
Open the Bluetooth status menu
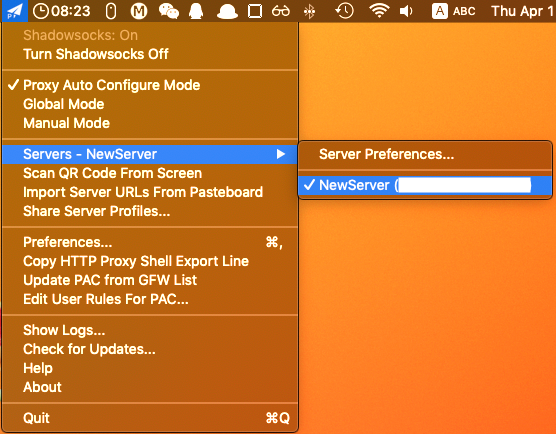(x=310, y=11)
